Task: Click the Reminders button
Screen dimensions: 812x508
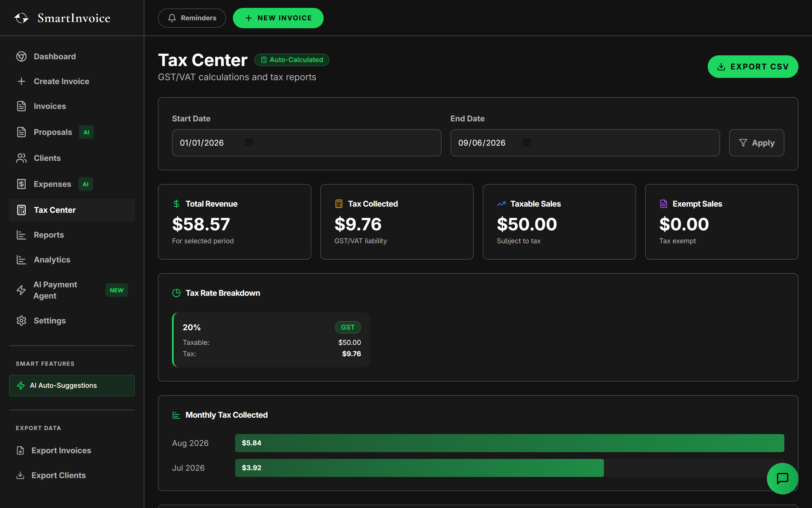Action: tap(192, 18)
